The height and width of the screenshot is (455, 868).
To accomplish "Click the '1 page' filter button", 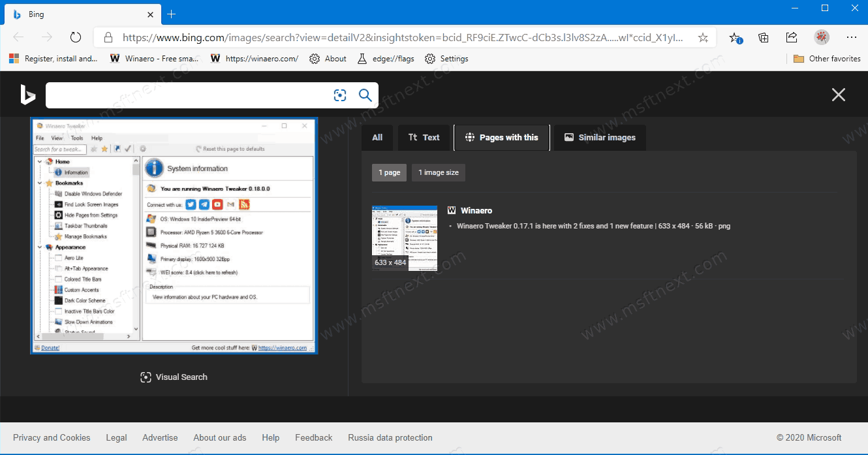I will click(389, 172).
